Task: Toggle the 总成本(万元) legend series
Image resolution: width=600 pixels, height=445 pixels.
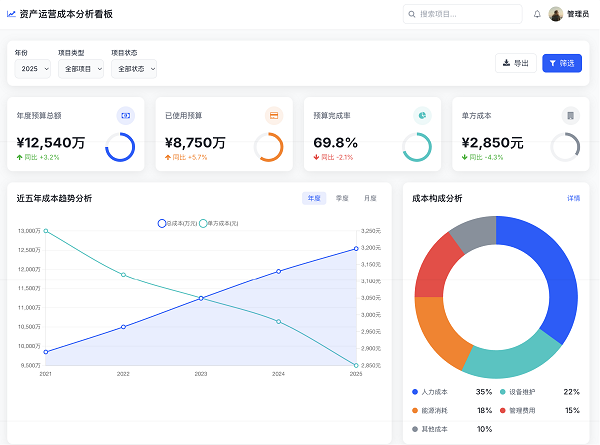Action: point(178,223)
